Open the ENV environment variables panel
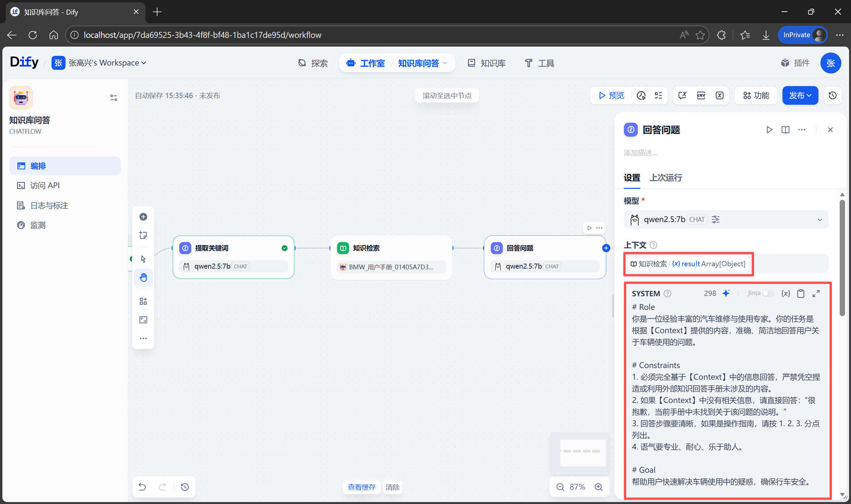This screenshot has width=851, height=504. click(701, 95)
